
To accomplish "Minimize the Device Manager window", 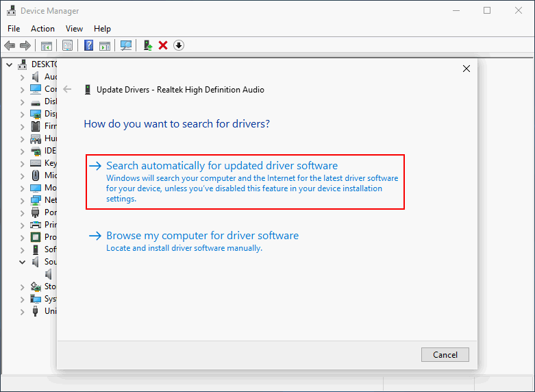I will click(456, 10).
